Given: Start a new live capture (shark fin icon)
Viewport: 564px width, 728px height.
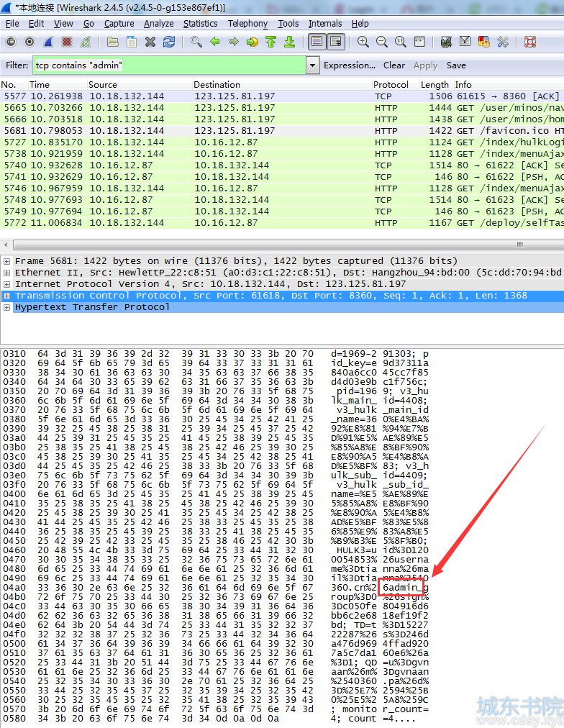Looking at the screenshot, I should (48, 42).
